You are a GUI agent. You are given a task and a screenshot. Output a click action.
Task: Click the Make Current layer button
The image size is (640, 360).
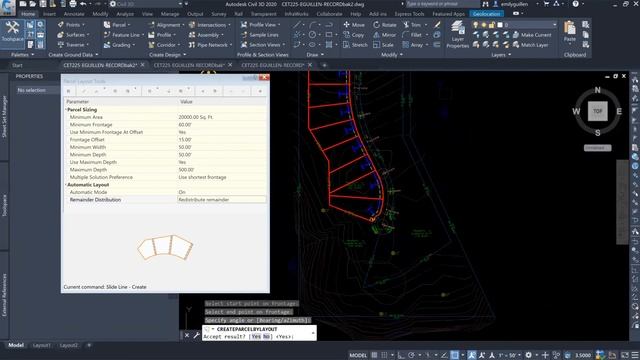click(x=532, y=35)
